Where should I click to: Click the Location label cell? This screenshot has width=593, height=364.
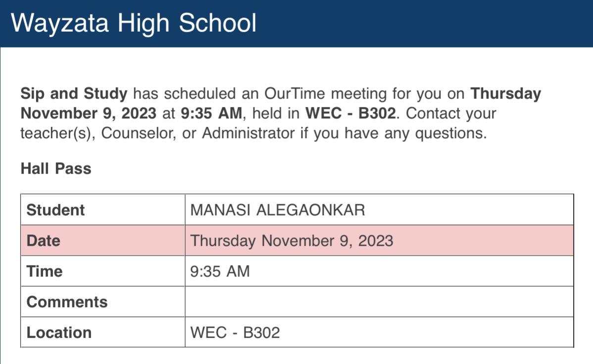(x=59, y=332)
